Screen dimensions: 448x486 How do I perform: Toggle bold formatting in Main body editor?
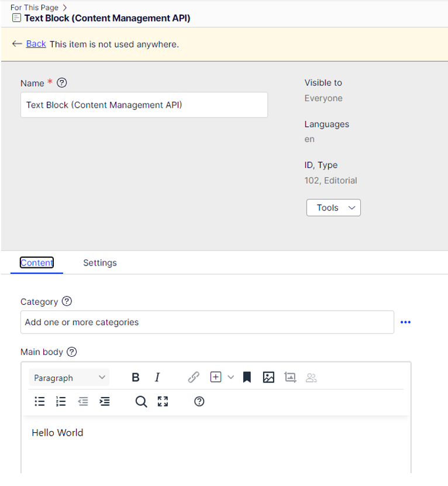tap(136, 378)
